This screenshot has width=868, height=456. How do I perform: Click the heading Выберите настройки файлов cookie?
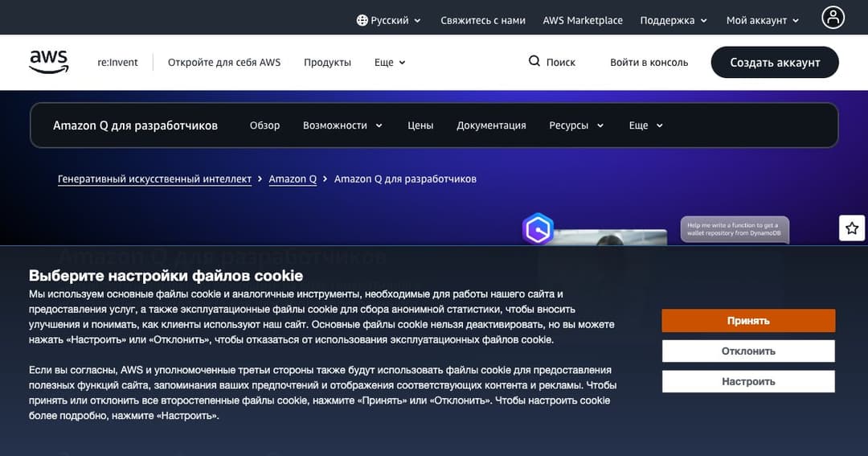pyautogui.click(x=166, y=275)
